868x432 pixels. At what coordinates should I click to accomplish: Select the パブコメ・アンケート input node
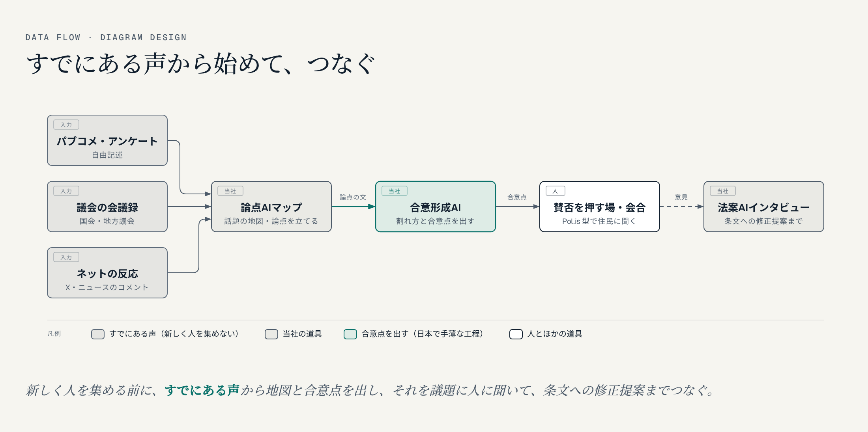coord(107,140)
